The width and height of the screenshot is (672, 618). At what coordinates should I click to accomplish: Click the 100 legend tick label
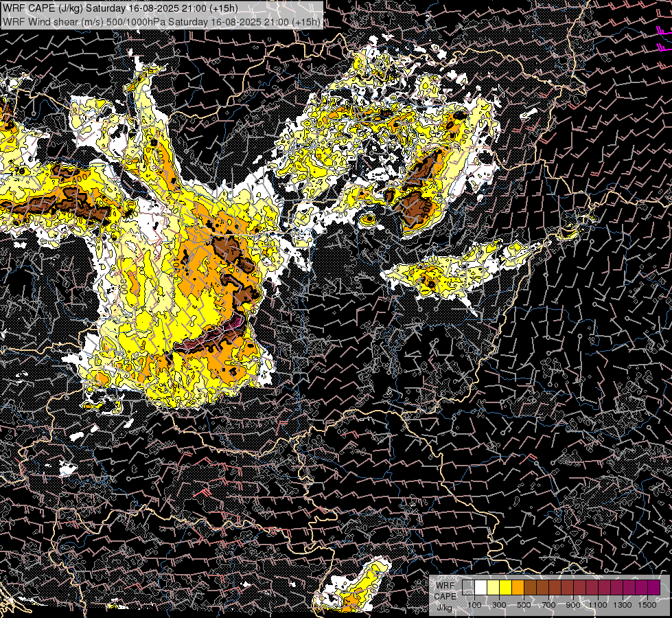click(x=474, y=605)
